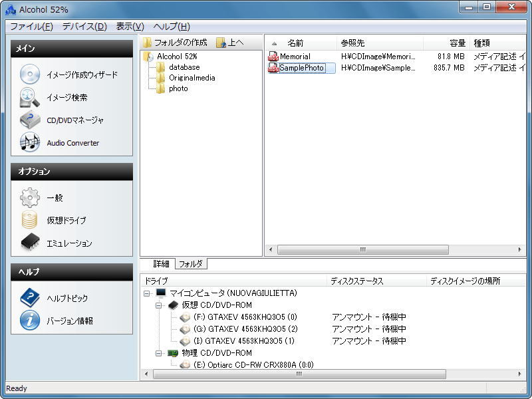Click the SamplePhoto mds file icon
Viewport: 532px width, 399px height.
point(273,68)
